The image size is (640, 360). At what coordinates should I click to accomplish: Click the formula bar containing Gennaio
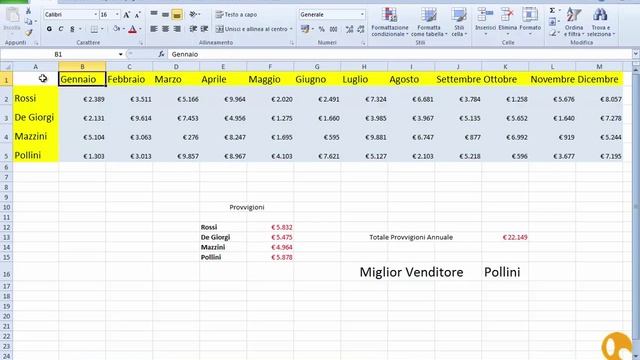pyautogui.click(x=400, y=54)
